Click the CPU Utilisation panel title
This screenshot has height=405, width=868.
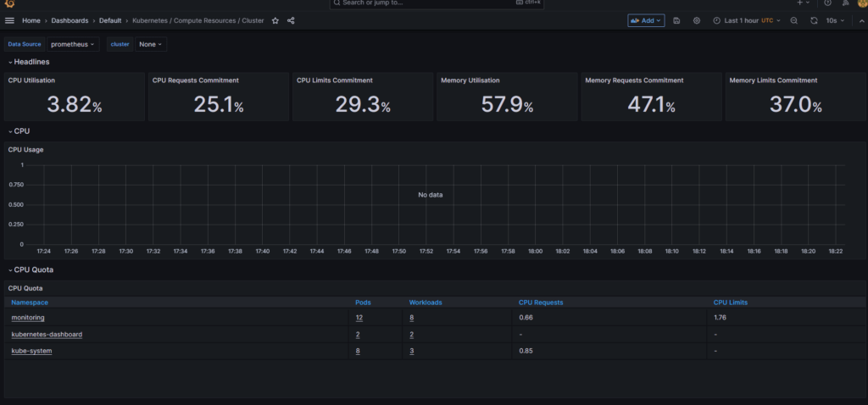pos(31,80)
